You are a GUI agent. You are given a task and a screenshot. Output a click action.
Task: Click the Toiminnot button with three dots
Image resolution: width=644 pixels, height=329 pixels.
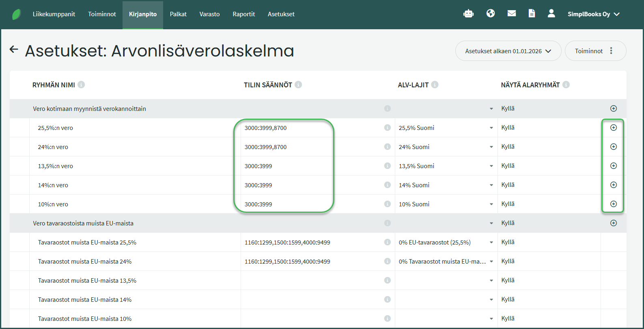[x=595, y=51]
